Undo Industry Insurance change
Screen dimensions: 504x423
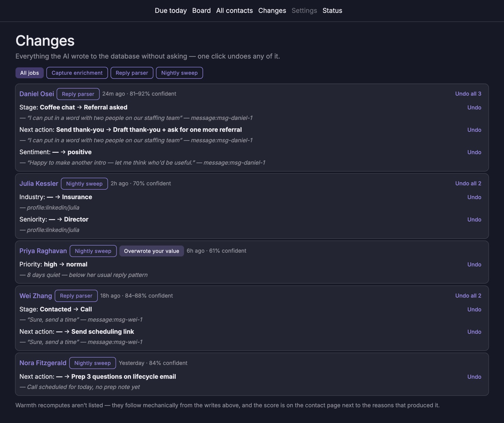474,197
